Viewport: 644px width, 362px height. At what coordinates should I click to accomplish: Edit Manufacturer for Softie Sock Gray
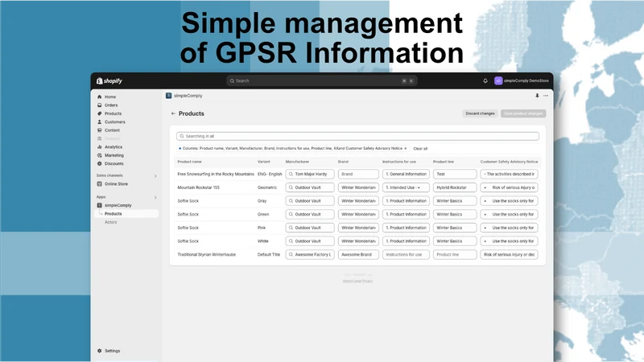[310, 201]
